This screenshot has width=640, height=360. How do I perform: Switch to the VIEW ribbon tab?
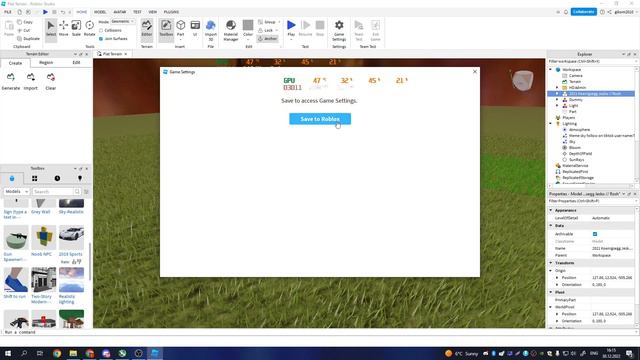click(153, 12)
